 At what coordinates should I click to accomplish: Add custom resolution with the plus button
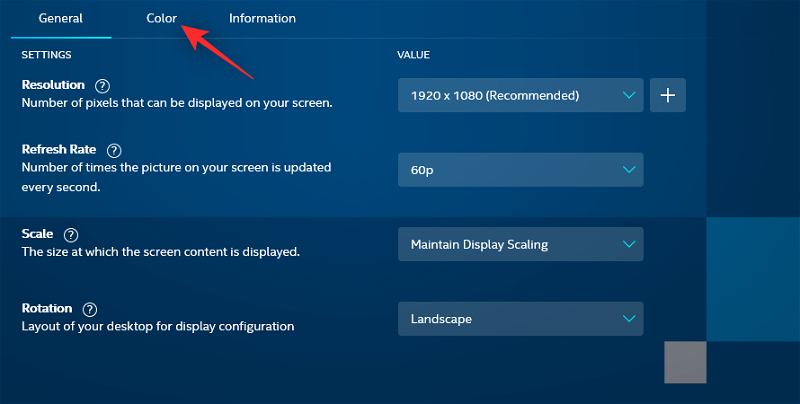(x=667, y=95)
